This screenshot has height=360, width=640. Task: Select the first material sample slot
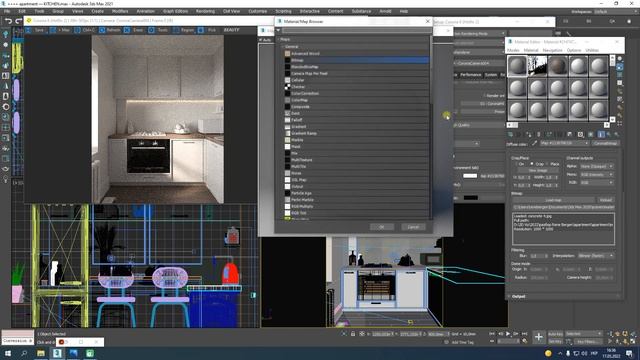point(517,66)
